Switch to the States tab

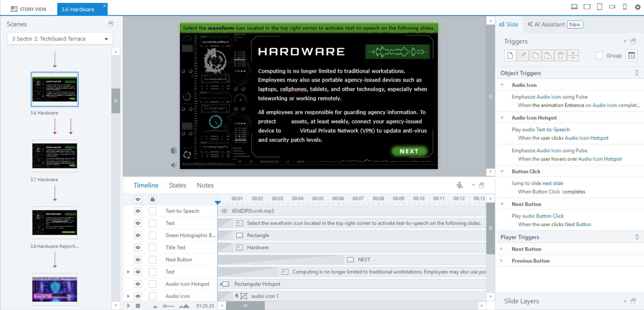click(x=177, y=185)
